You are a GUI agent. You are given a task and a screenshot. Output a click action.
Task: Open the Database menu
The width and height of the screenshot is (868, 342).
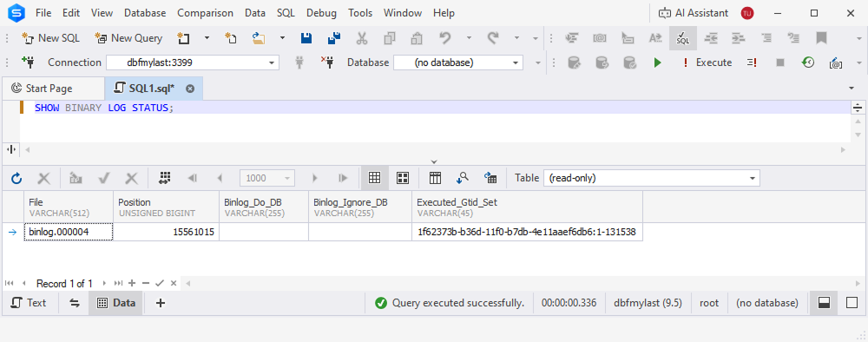(x=145, y=13)
